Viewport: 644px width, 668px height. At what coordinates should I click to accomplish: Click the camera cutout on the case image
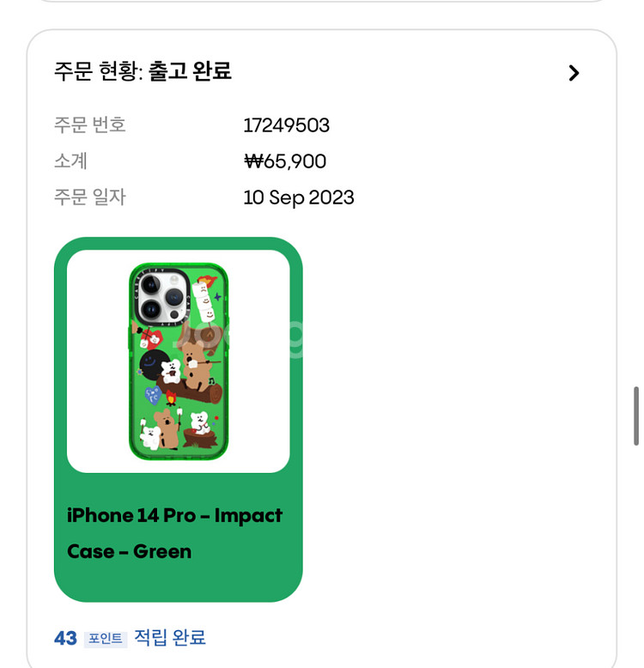(x=162, y=298)
